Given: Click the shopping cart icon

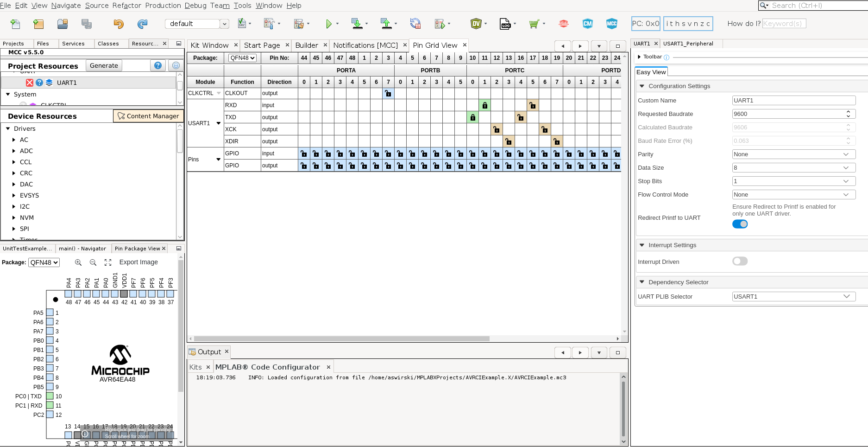Looking at the screenshot, I should (534, 24).
